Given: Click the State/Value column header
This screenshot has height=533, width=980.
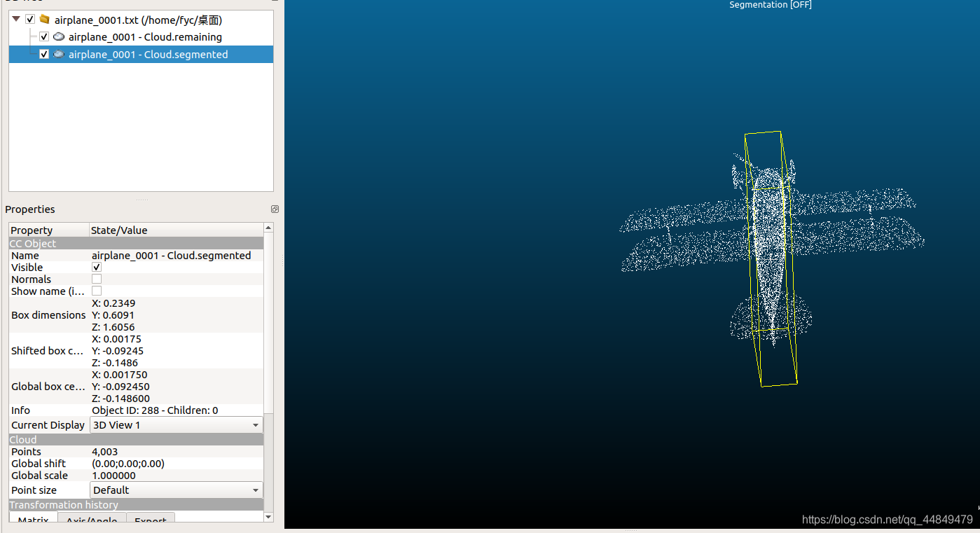Looking at the screenshot, I should pos(177,230).
